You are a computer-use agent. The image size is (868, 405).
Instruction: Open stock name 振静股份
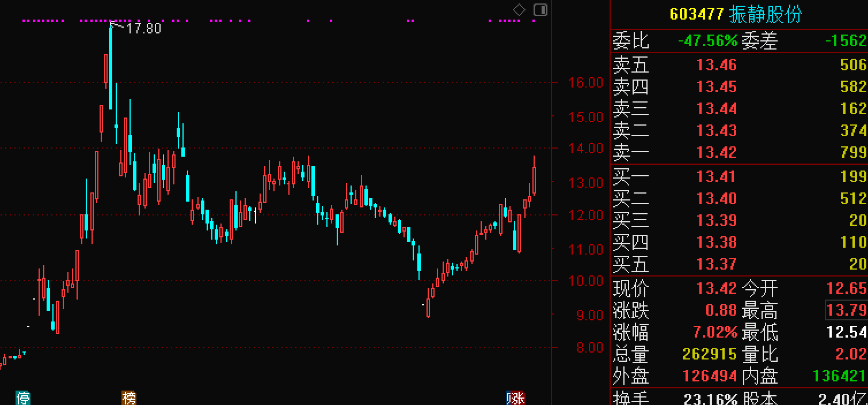click(x=766, y=14)
